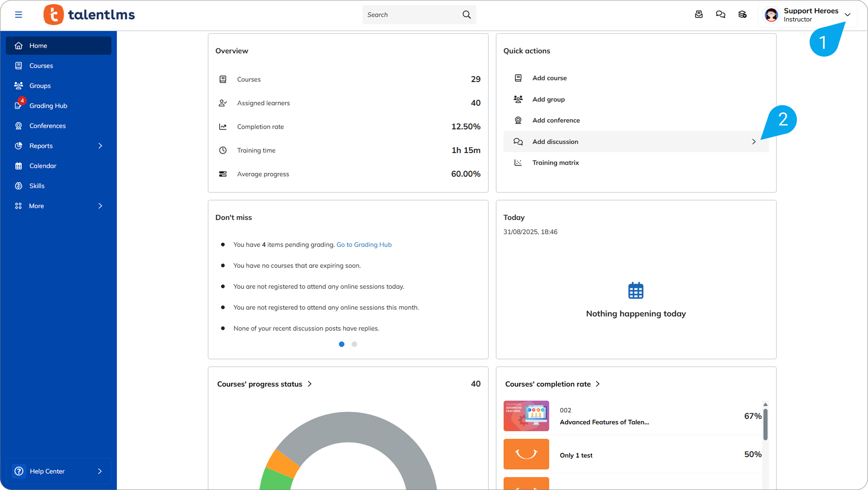Open the messages inbox icon
The height and width of the screenshot is (490, 868).
tap(699, 14)
